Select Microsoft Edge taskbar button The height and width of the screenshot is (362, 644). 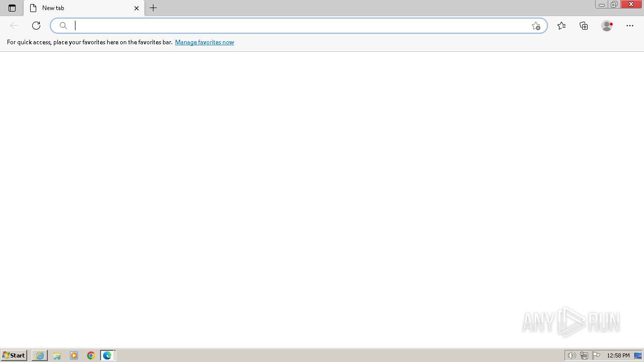coord(108,355)
